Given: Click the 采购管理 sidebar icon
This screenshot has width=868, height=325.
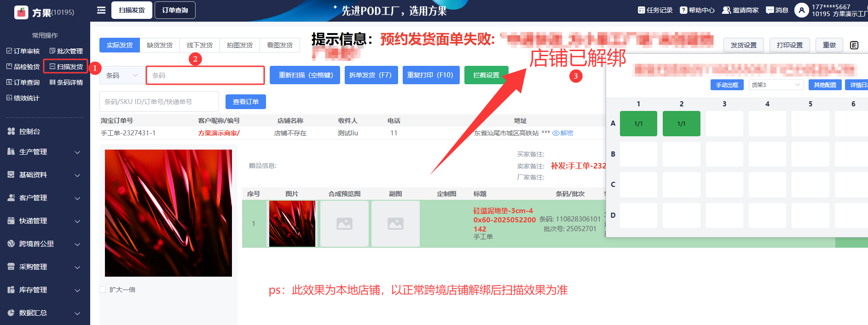Looking at the screenshot, I should 11,267.
